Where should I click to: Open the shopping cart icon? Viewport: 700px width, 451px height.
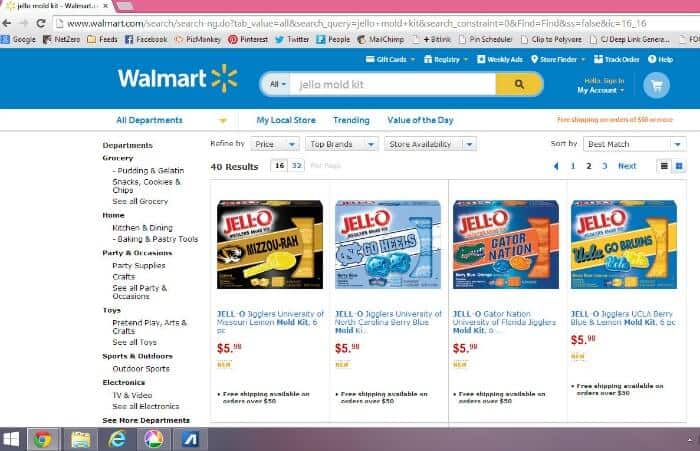656,85
